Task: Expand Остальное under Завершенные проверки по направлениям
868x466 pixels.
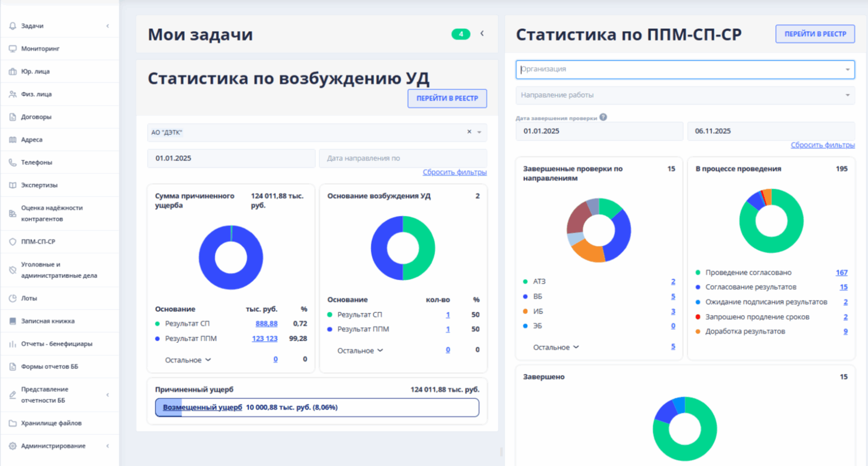Action: point(556,347)
